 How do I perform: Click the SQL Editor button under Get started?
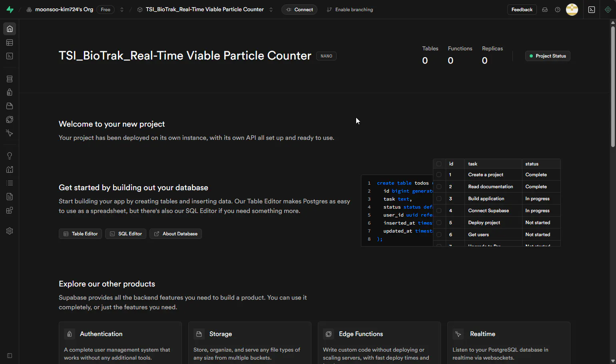126,234
